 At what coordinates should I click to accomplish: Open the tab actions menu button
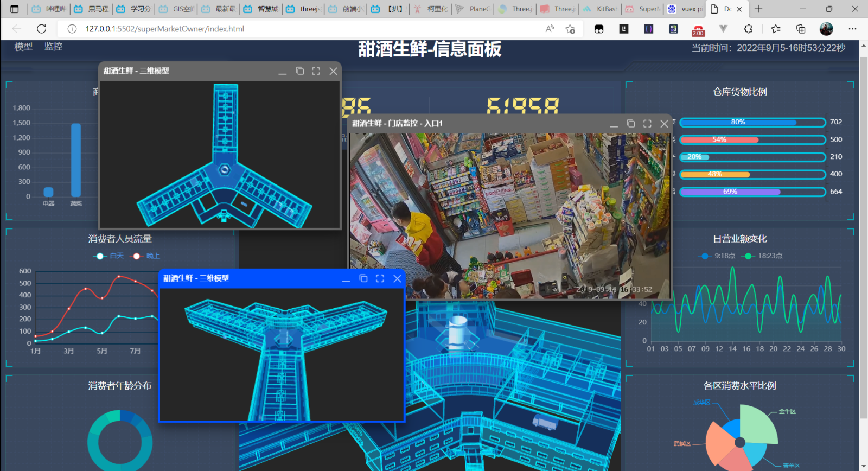click(15, 9)
